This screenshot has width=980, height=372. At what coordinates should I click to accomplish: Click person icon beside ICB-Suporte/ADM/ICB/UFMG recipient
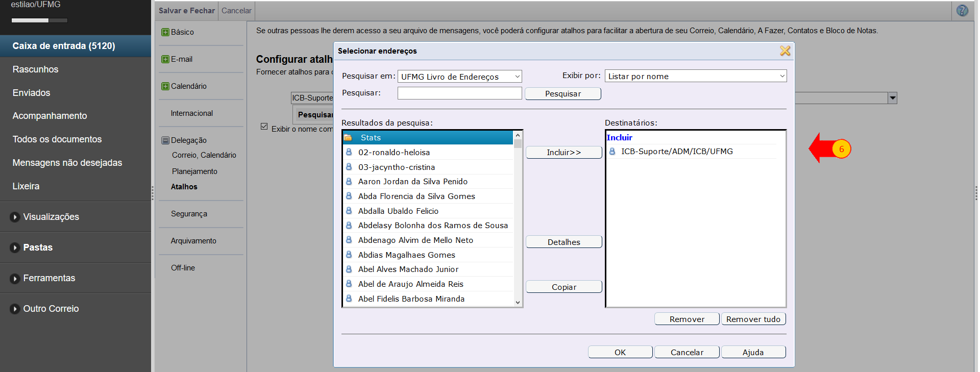(612, 152)
